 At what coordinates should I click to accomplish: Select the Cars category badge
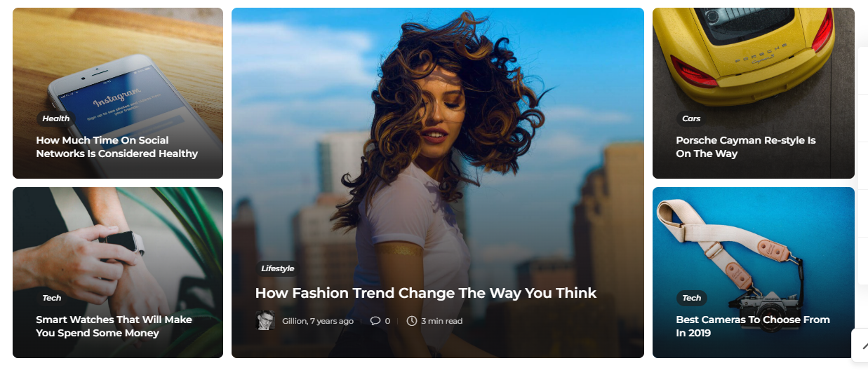tap(691, 118)
